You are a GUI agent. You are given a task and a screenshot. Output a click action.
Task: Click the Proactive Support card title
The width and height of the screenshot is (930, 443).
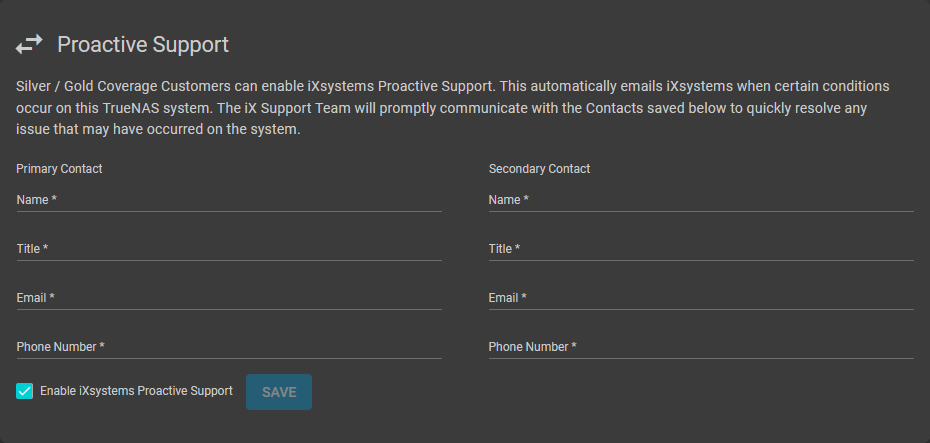[143, 44]
